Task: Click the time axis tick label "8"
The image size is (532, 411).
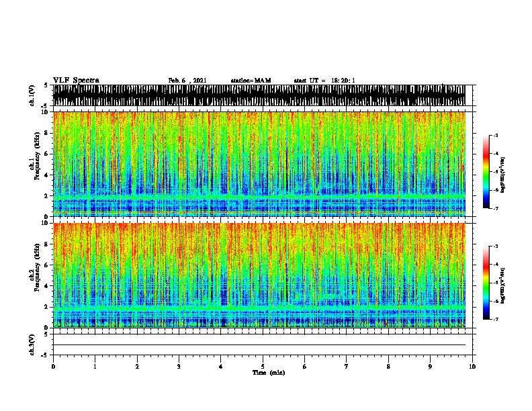Action: click(x=388, y=367)
